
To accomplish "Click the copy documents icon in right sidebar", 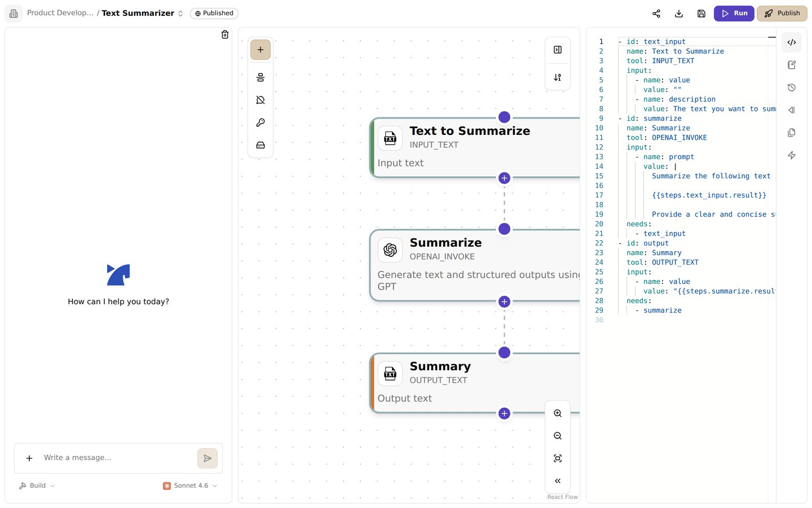I will coord(792,133).
